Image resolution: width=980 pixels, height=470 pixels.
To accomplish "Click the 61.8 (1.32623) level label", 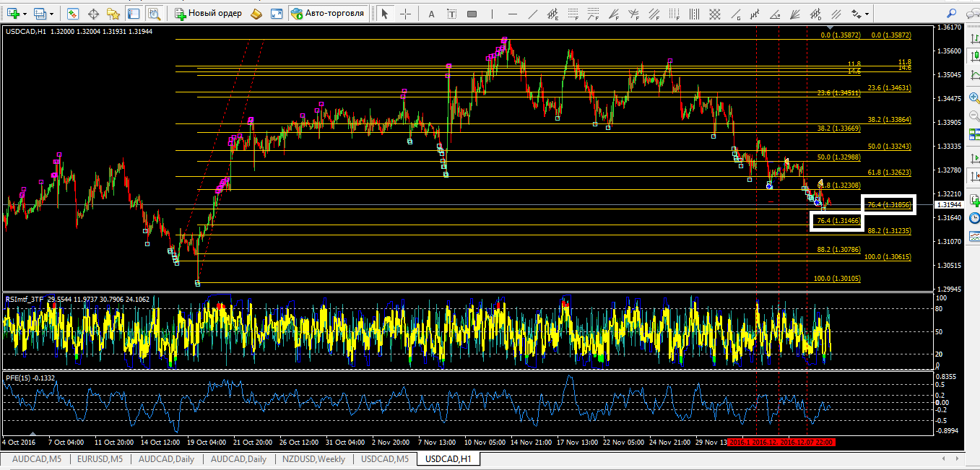I will [889, 173].
